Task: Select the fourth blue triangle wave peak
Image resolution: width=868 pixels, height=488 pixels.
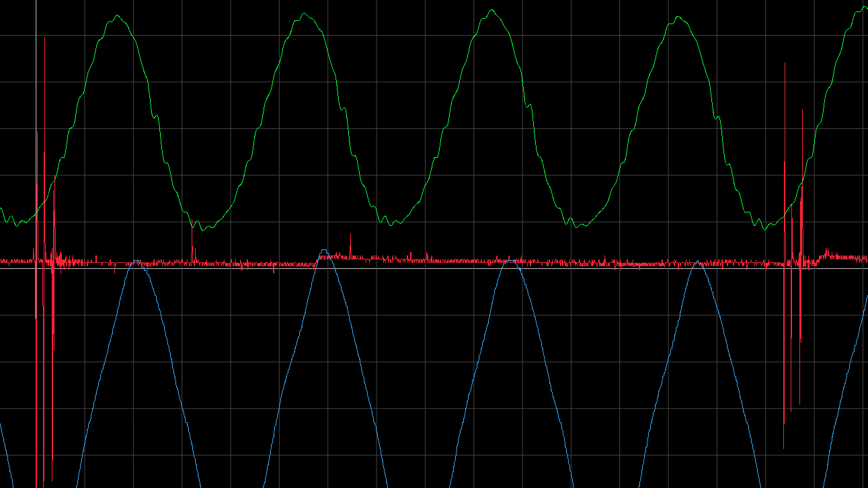Action: (698, 263)
